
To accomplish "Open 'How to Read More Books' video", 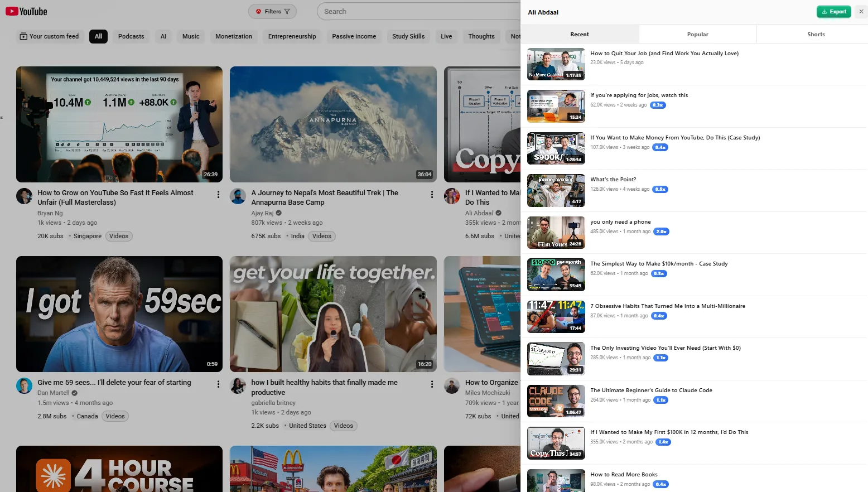I will (x=624, y=475).
